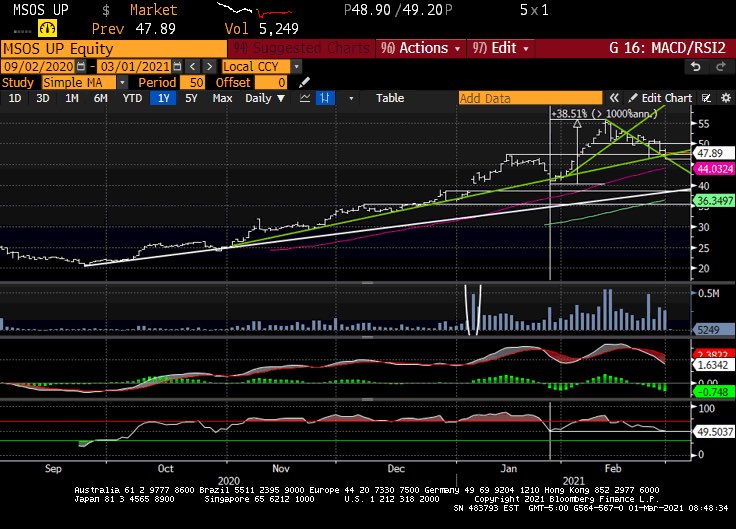Redo the chart change
Viewport: 736px width, 529px height.
pos(721,67)
